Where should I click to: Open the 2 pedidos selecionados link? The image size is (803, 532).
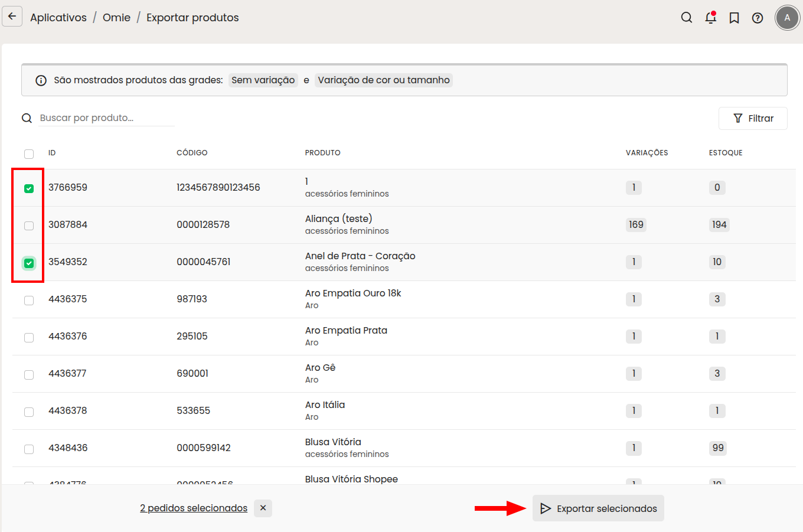194,508
